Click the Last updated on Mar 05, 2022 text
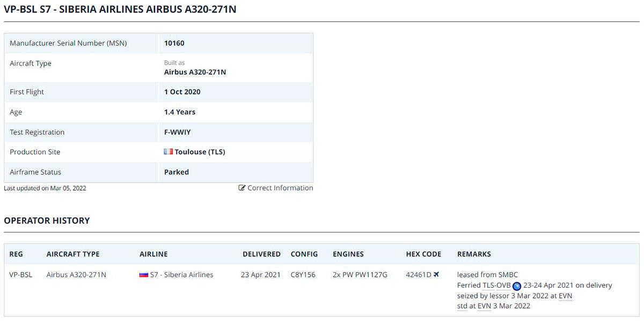Screen dimensions: 644x321 tap(45, 188)
